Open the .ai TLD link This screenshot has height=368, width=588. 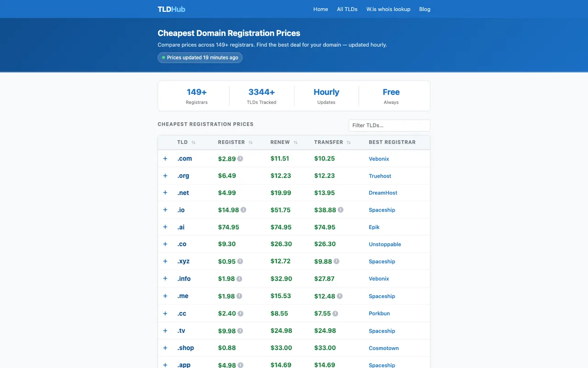[181, 227]
